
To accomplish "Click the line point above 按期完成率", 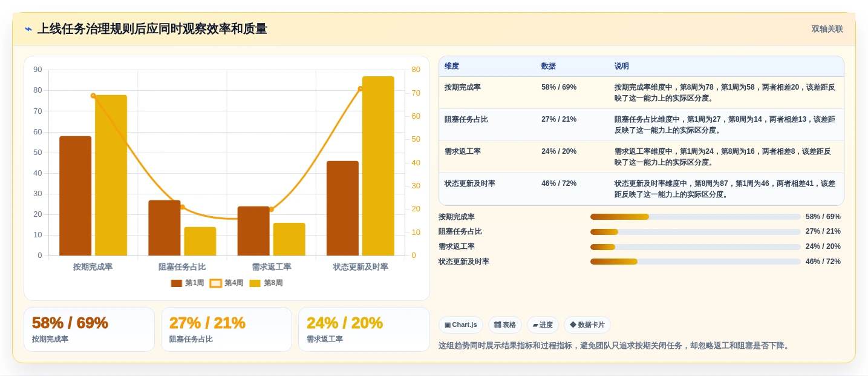I will point(93,96).
